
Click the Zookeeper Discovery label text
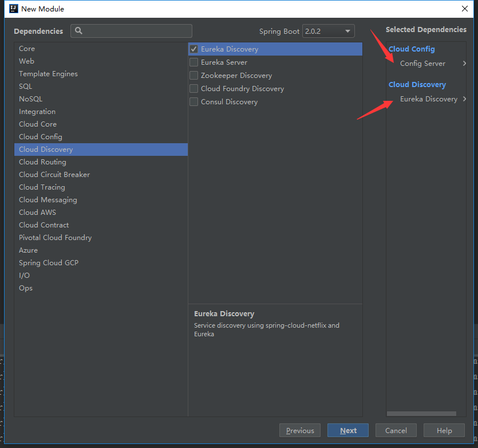(x=236, y=76)
